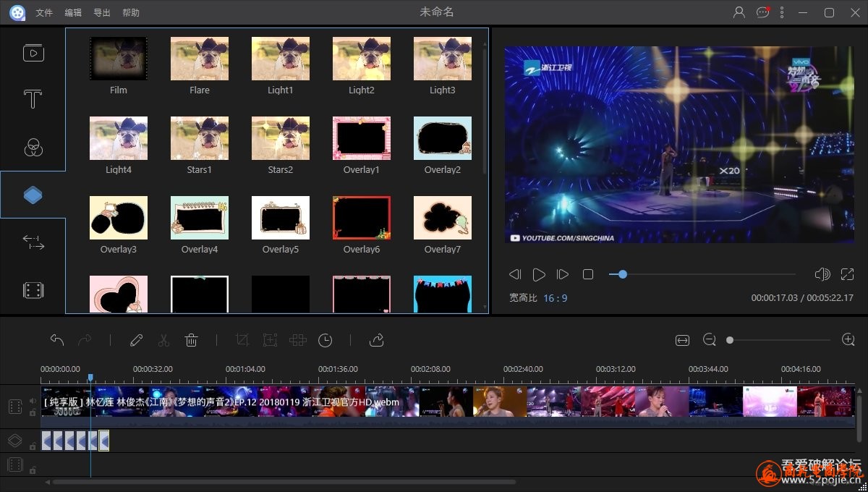Viewport: 868px width, 492px height.
Task: Open the Media library tab in sidebar
Action: (x=33, y=53)
